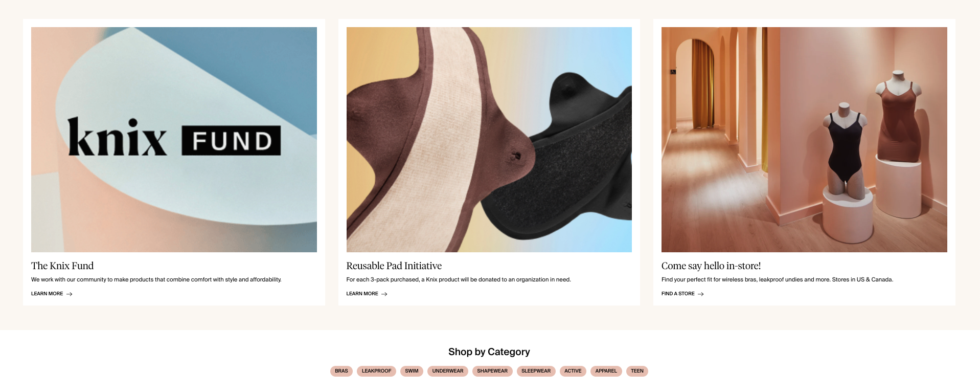This screenshot has width=980, height=392.
Task: Open the in-store mannequins photo
Action: pyautogui.click(x=804, y=140)
